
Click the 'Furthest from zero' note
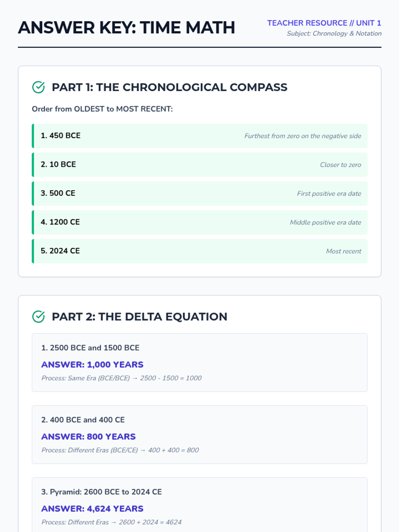tap(302, 136)
